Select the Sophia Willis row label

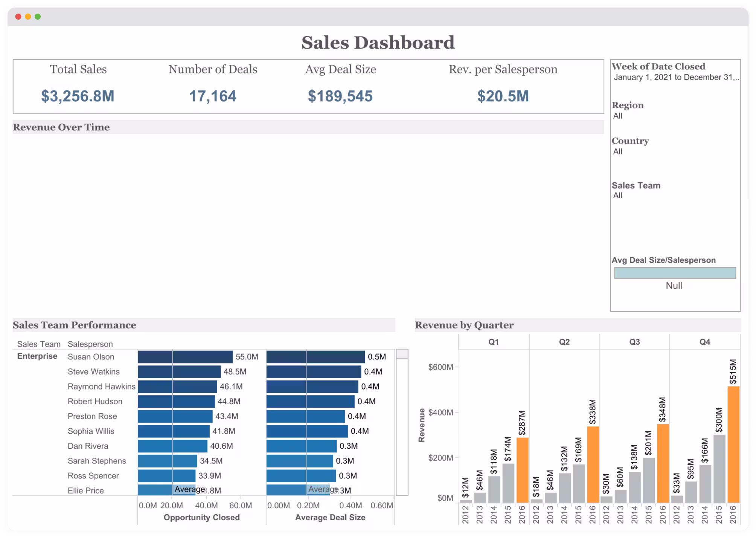[x=91, y=431]
